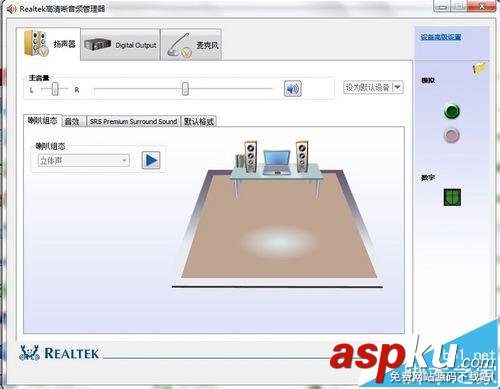Expand the 设为默认设备 dropdown arrow

click(x=397, y=87)
